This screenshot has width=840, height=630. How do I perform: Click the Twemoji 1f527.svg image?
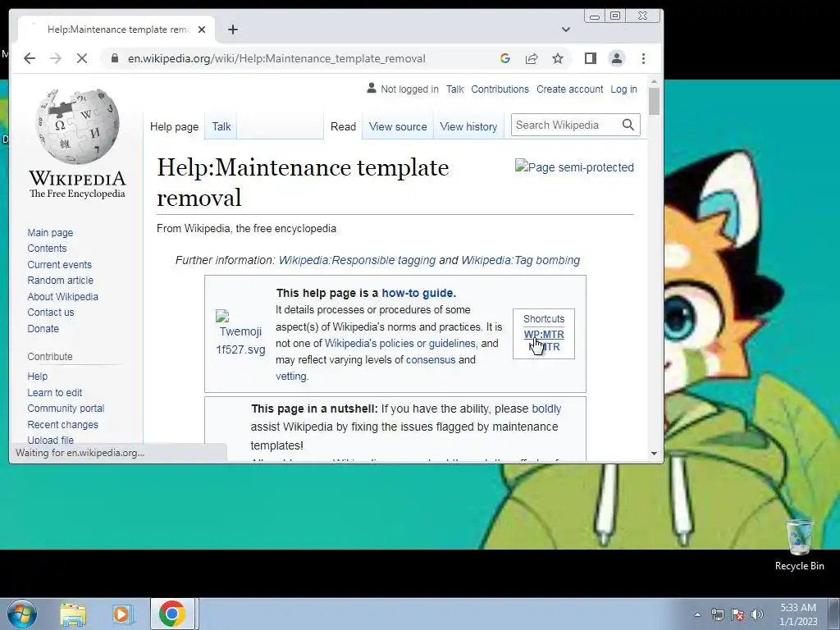[240, 333]
